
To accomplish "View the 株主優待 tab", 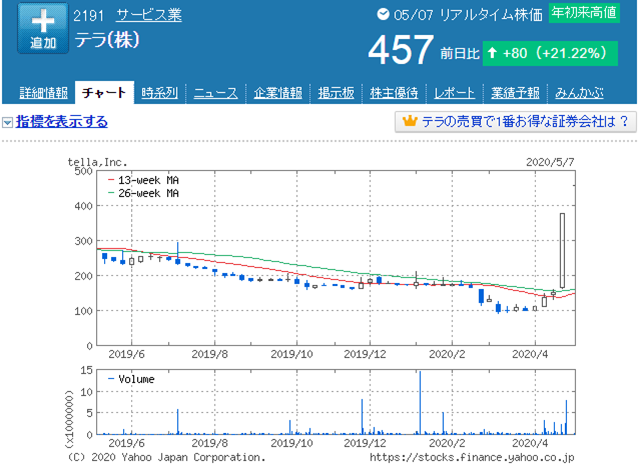I will click(x=394, y=93).
